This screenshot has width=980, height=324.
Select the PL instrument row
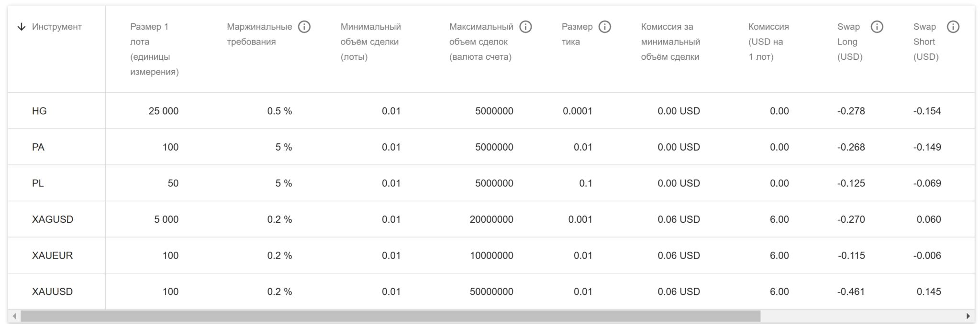click(38, 184)
